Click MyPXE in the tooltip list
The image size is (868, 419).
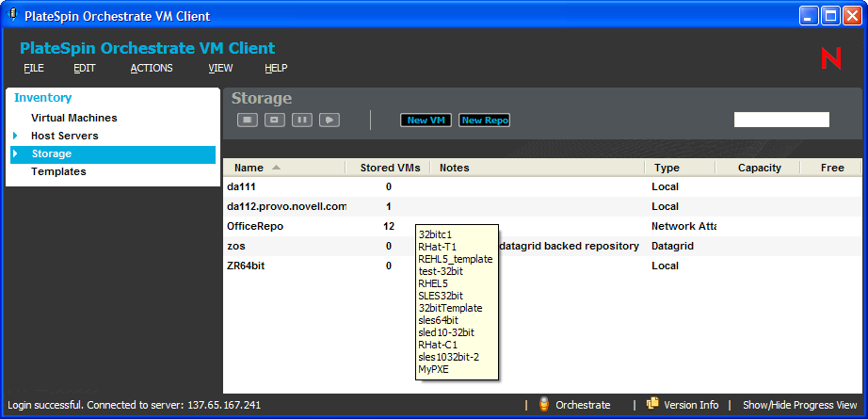click(434, 369)
